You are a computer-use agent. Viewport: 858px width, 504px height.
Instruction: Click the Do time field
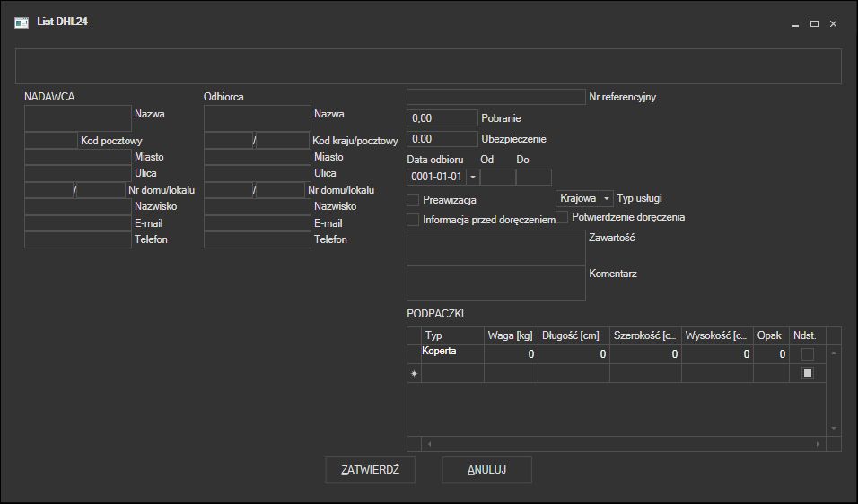pyautogui.click(x=534, y=177)
